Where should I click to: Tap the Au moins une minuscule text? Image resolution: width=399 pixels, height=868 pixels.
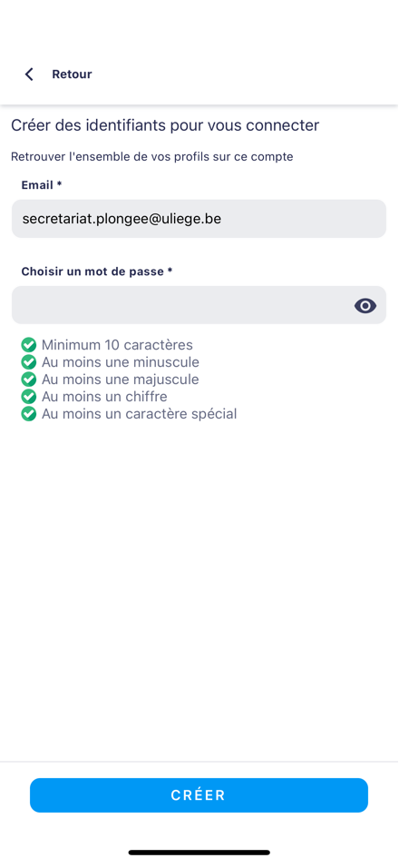(121, 362)
